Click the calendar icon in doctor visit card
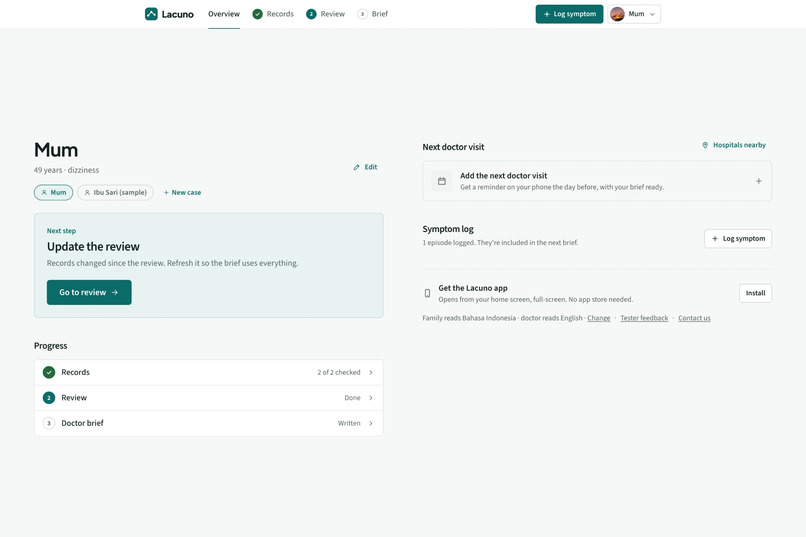806x537 pixels. pos(442,181)
